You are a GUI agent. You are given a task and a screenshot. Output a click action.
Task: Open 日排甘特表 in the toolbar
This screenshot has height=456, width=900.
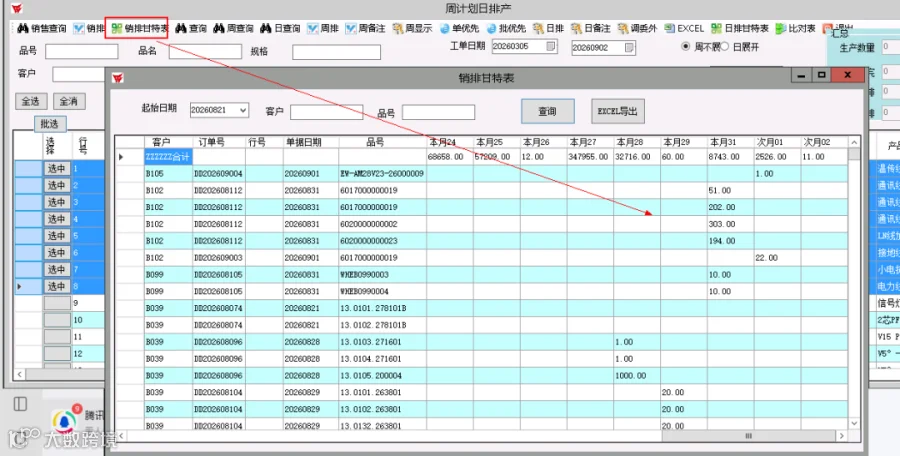[x=740, y=28]
